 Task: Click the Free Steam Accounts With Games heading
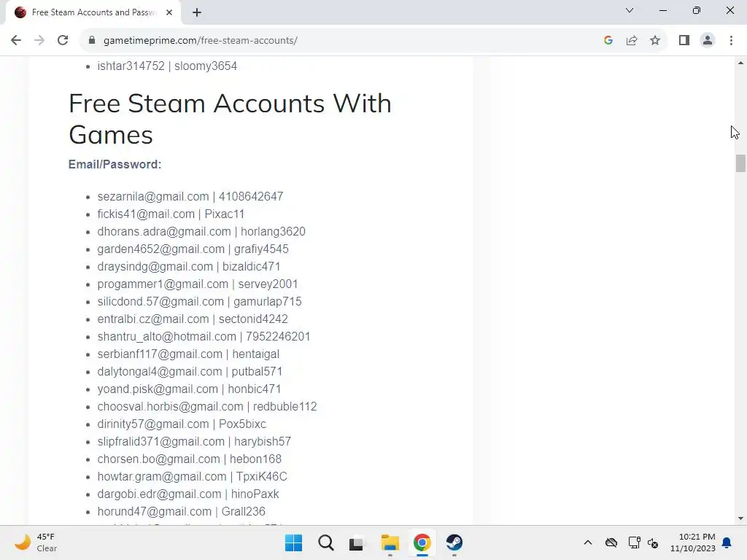(x=230, y=119)
